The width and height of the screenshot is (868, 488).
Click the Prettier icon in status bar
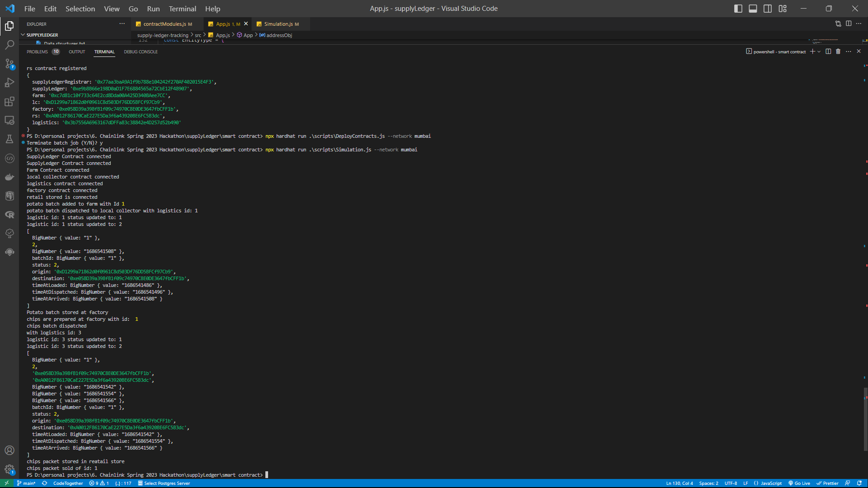pos(829,483)
